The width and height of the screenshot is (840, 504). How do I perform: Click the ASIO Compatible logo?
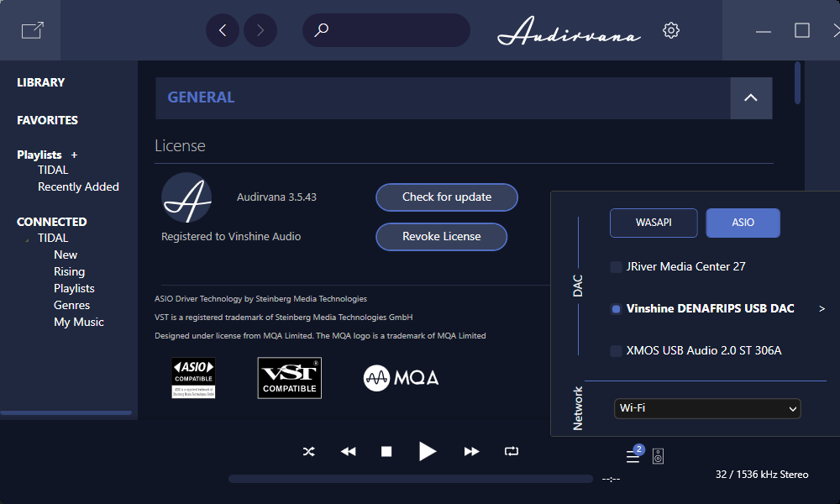point(193,378)
